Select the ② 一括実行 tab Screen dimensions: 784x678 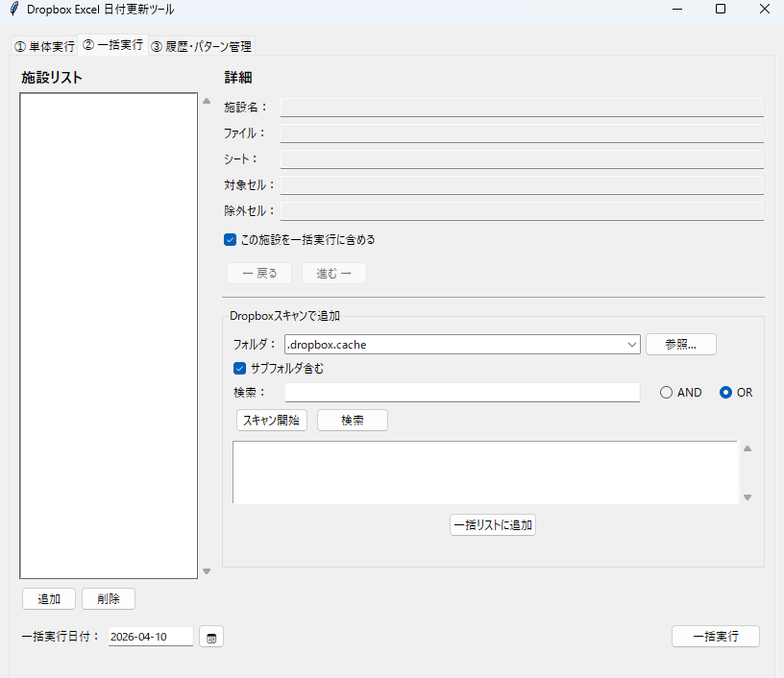click(113, 45)
